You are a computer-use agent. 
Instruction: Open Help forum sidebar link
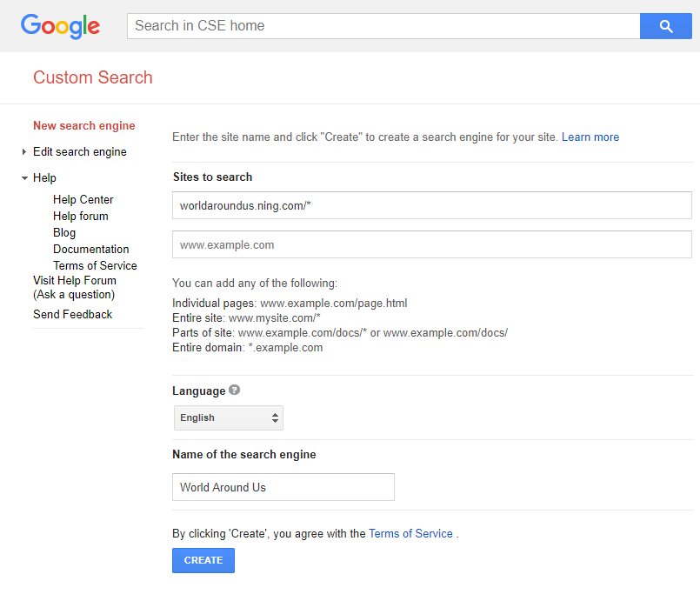80,216
